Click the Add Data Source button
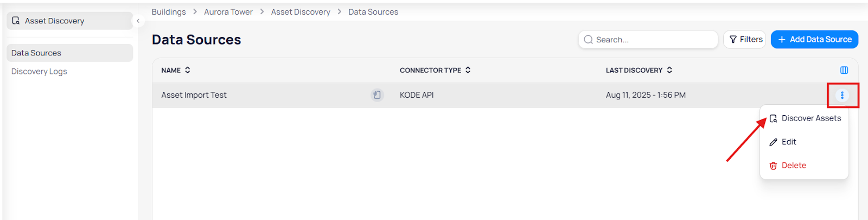 coord(814,40)
